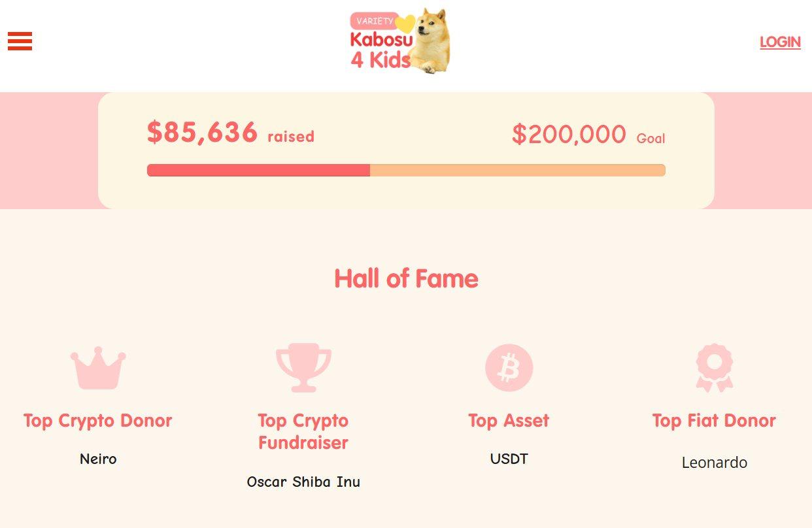Select the fundraiser Oscar Shiba Inu
The height and width of the screenshot is (528, 812).
pos(303,482)
